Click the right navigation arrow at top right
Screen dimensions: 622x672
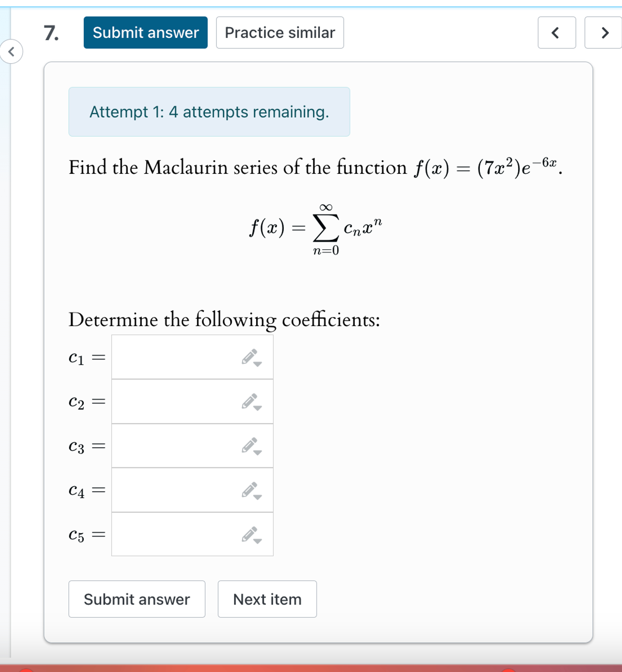click(x=605, y=33)
